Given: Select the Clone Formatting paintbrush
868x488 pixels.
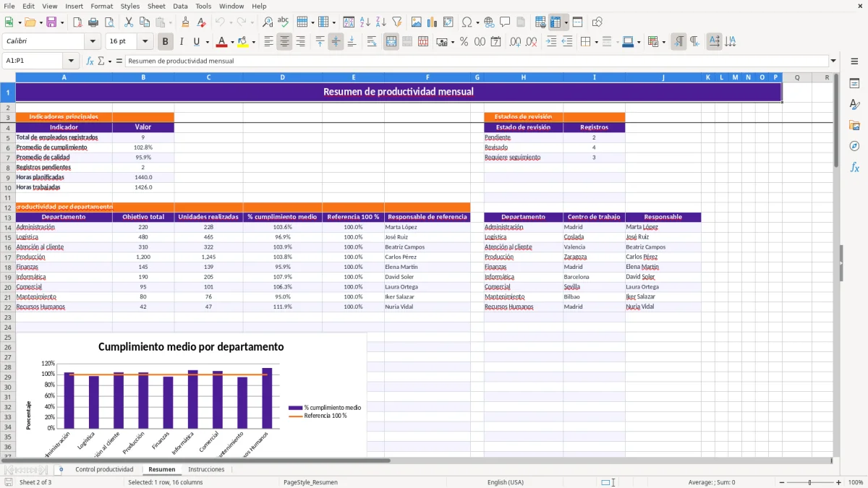Looking at the screenshot, I should click(185, 22).
